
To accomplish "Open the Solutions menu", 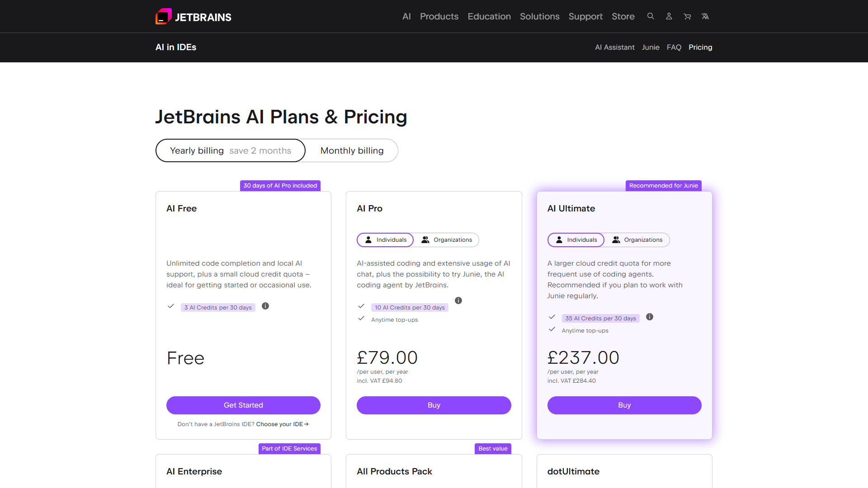I will 539,16.
